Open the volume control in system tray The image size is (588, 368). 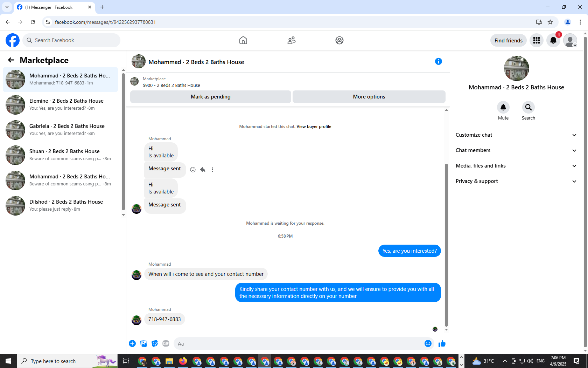point(530,361)
